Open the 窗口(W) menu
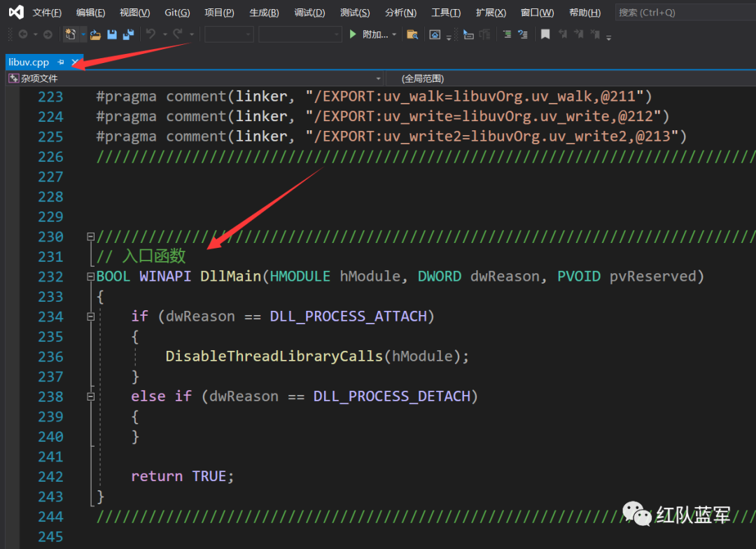Viewport: 756px width, 549px height. 537,13
